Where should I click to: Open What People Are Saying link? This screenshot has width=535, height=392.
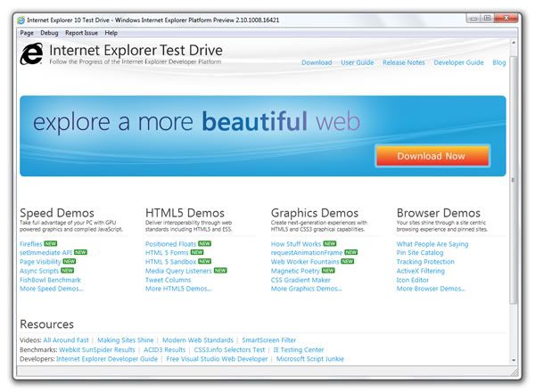pos(432,244)
